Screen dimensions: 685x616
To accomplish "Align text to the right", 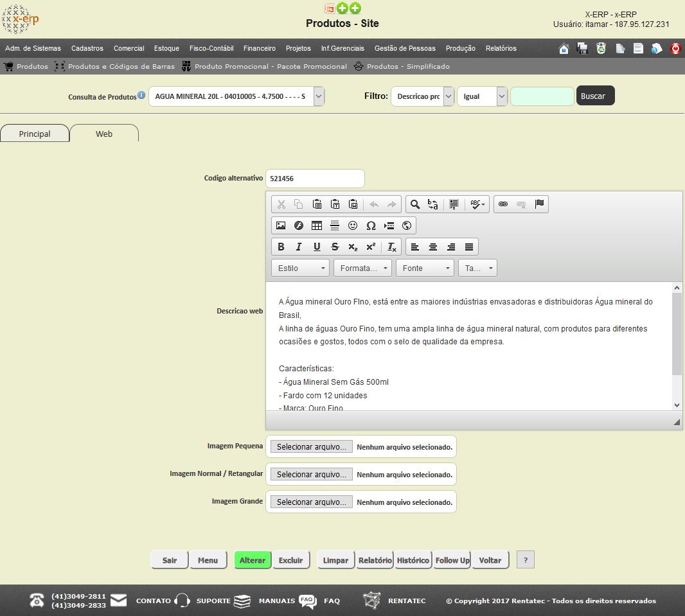I will tap(451, 247).
